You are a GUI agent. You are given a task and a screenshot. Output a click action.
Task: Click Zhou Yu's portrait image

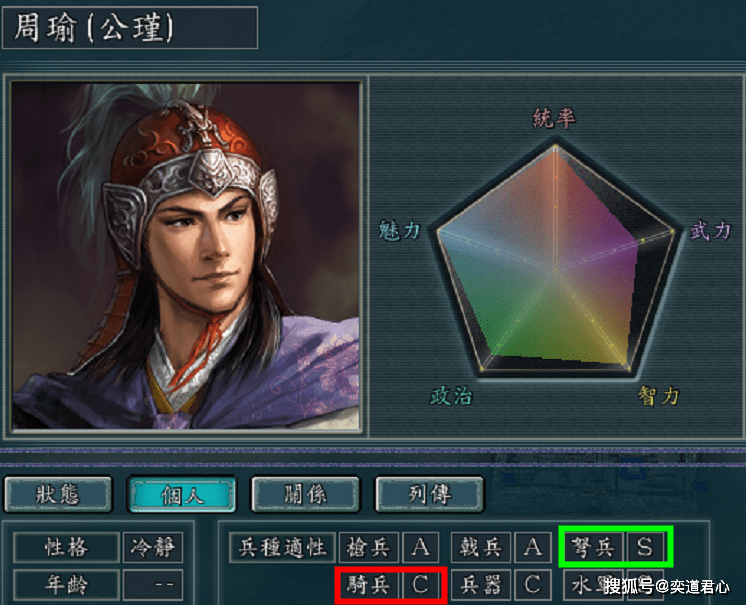(186, 256)
